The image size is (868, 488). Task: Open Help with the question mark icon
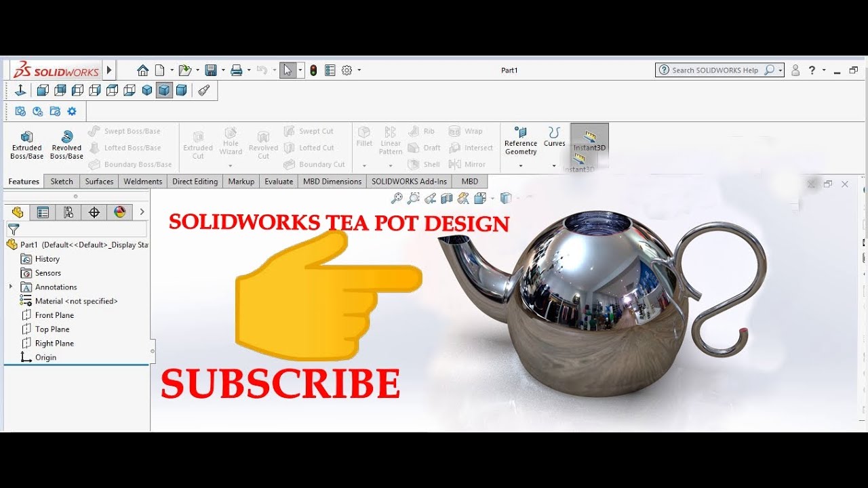point(812,70)
